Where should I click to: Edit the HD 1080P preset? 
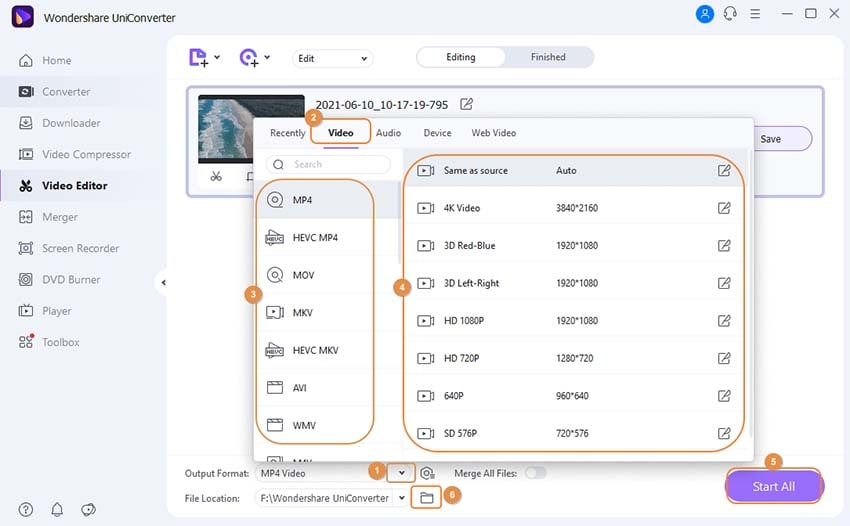[724, 320]
